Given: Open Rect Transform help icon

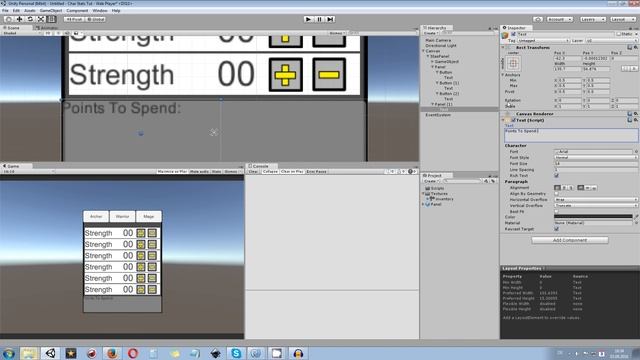Looking at the screenshot, I should pos(630,48).
